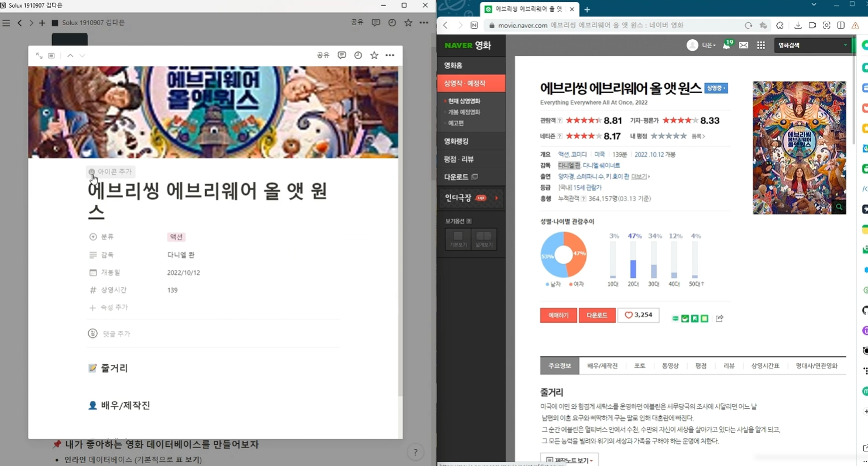This screenshot has width=868, height=466.
Task: Switch to the 포토 tab
Action: 639,366
